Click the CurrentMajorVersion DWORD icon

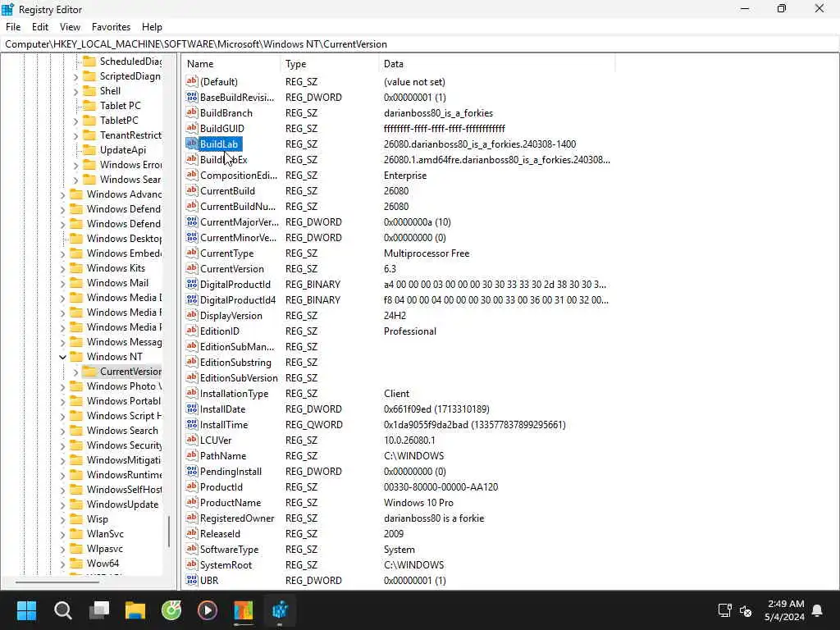[192, 221]
